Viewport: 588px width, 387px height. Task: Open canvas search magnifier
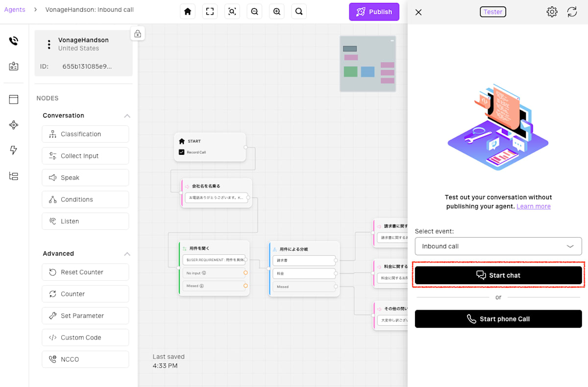(299, 12)
